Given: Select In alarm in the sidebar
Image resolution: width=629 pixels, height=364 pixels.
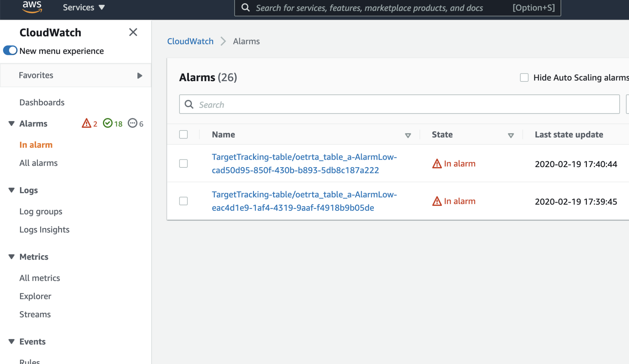Looking at the screenshot, I should point(36,145).
